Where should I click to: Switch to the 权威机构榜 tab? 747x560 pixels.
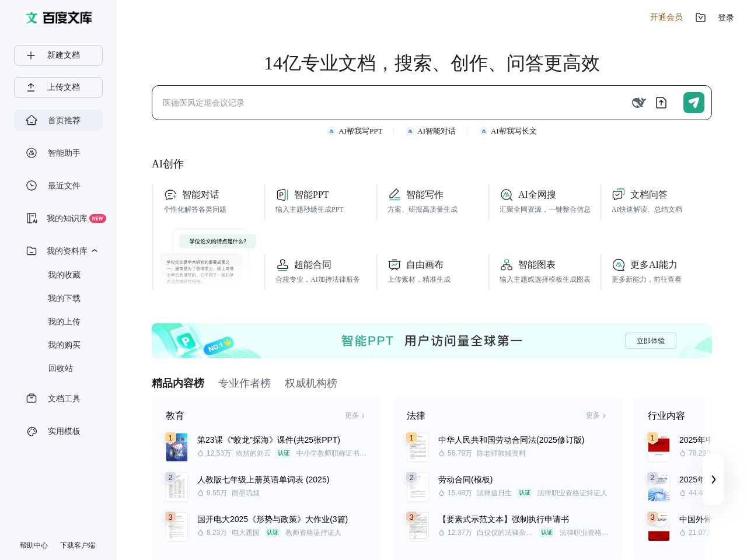click(311, 383)
